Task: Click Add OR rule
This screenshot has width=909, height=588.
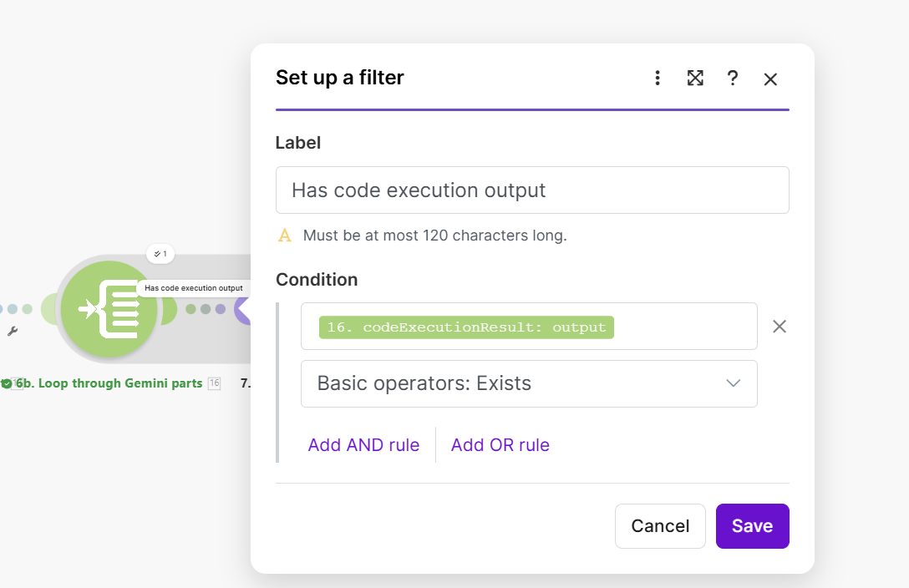Action: [x=500, y=445]
